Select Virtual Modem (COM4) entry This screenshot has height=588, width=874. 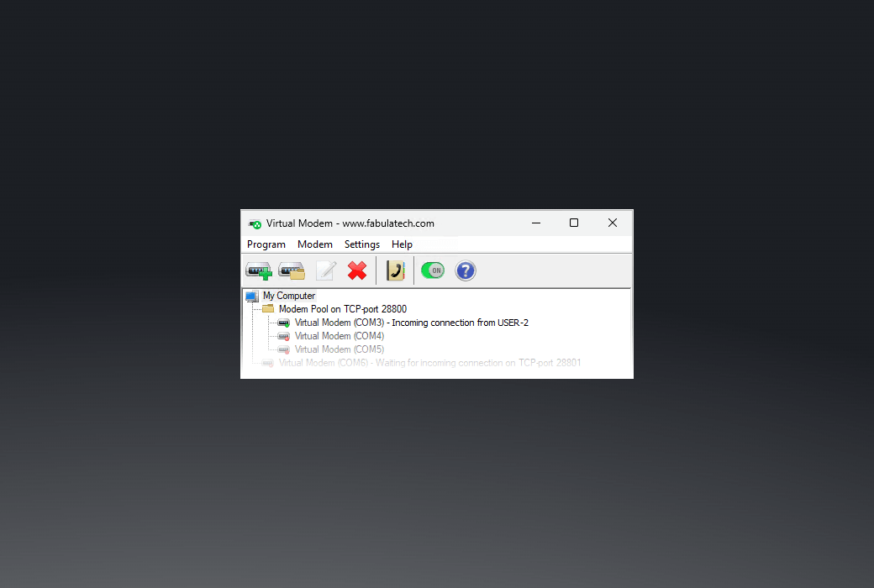coord(339,336)
